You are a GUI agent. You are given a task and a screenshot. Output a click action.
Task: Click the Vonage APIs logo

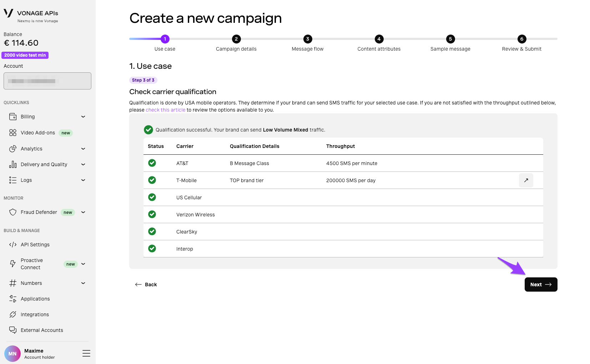(31, 15)
